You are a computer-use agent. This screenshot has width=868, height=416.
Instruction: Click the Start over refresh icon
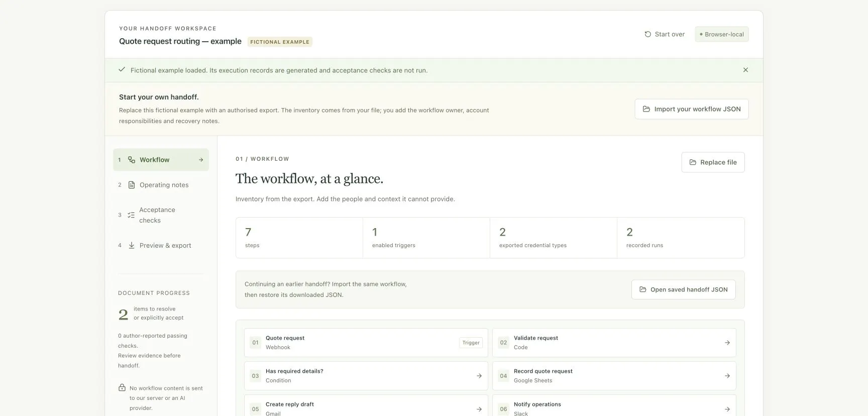[x=647, y=34]
